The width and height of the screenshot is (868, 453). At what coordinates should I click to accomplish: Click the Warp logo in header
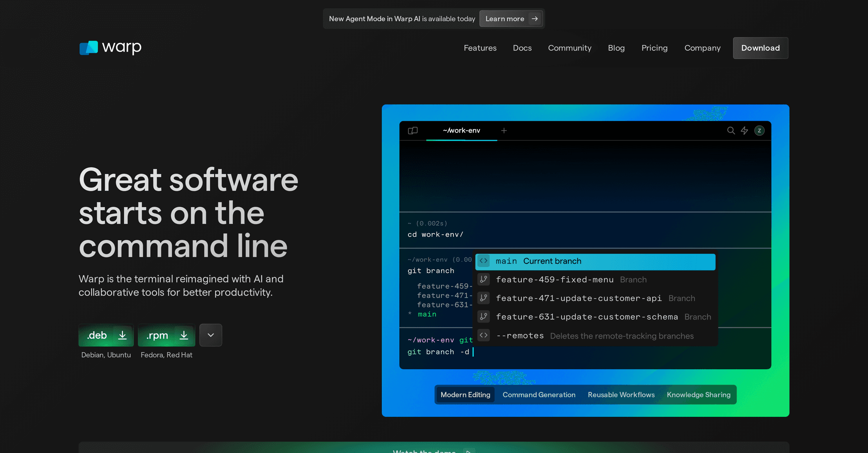(110, 48)
